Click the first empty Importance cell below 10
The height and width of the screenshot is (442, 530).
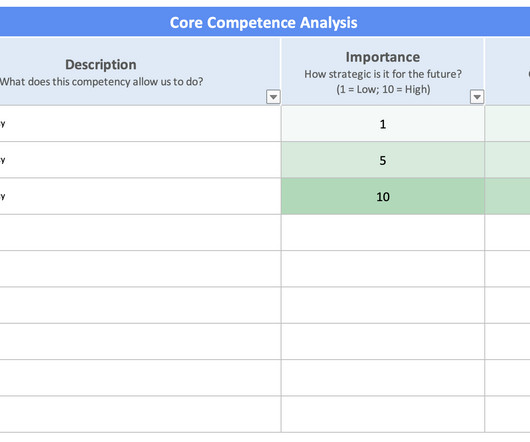click(383, 232)
